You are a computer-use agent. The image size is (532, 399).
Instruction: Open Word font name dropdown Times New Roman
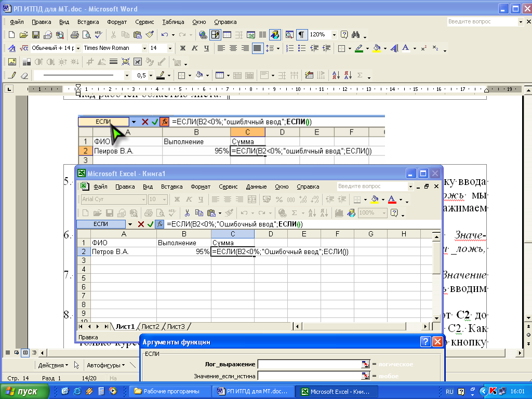pos(144,48)
